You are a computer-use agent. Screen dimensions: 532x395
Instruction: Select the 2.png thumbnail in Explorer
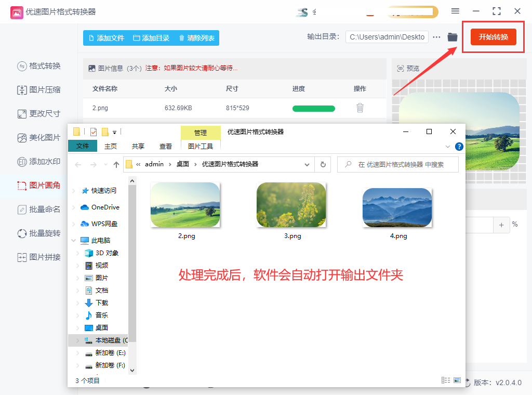click(185, 205)
